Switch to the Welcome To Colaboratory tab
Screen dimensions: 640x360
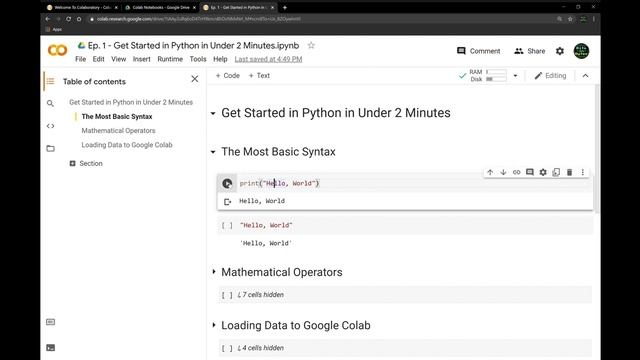(x=82, y=7)
